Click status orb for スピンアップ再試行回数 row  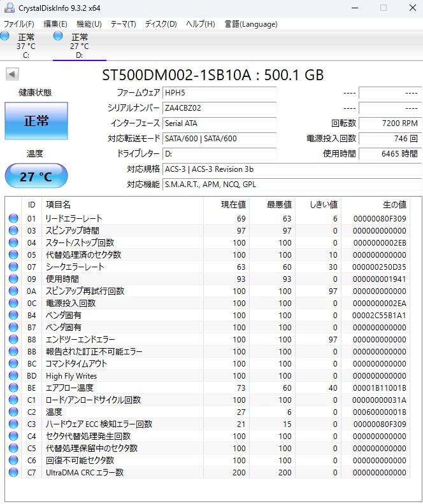click(x=13, y=291)
